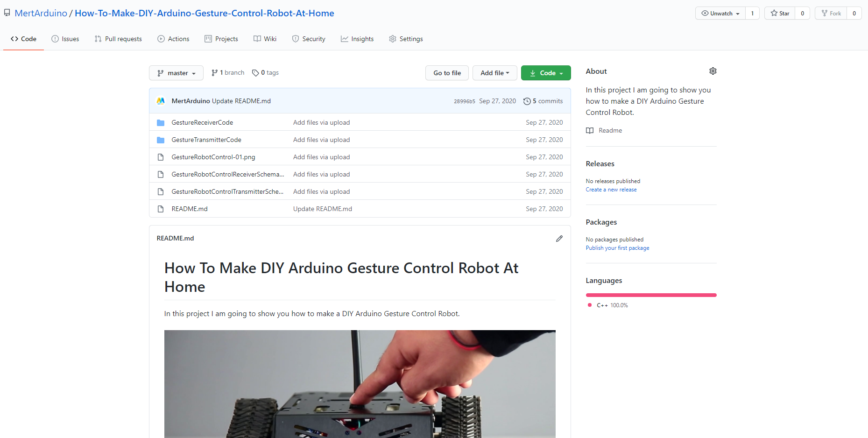Click the star count 0
Viewport: 868px width, 438px height.
(x=802, y=14)
